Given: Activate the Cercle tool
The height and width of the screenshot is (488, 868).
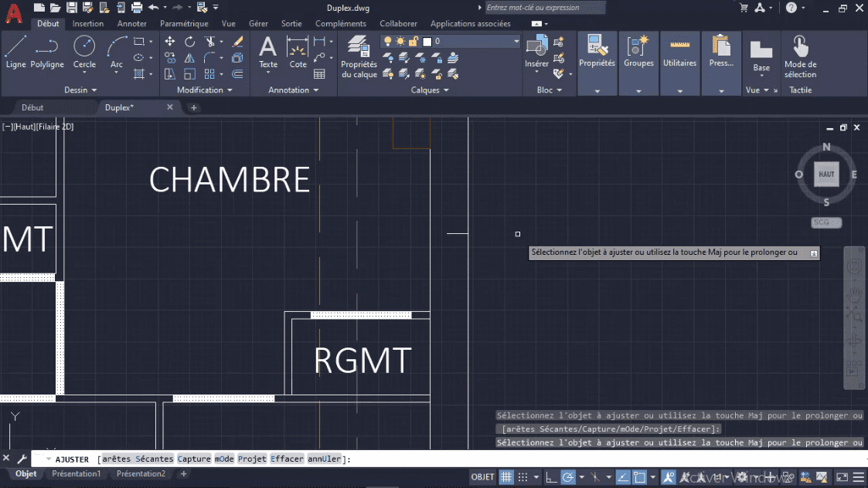Looking at the screenshot, I should click(x=84, y=52).
